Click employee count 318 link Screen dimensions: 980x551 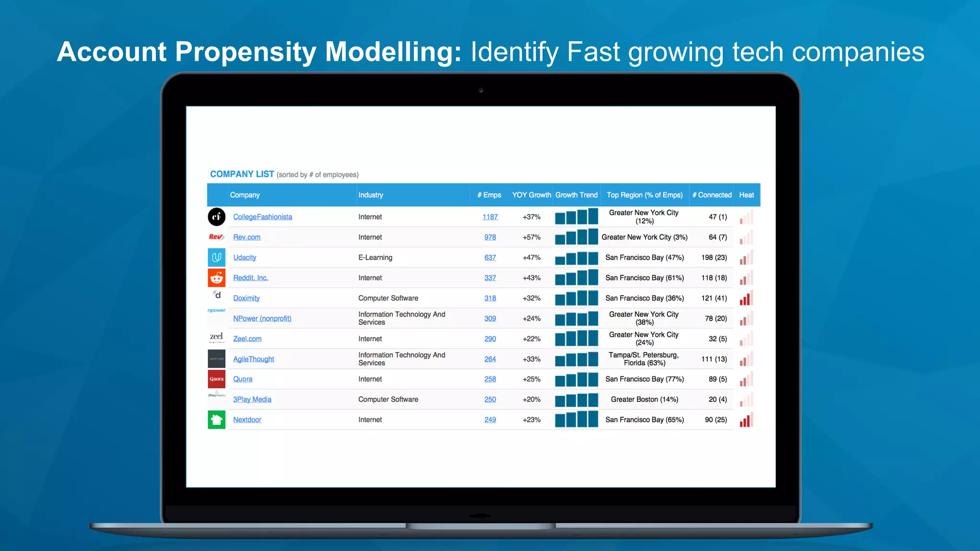point(490,298)
